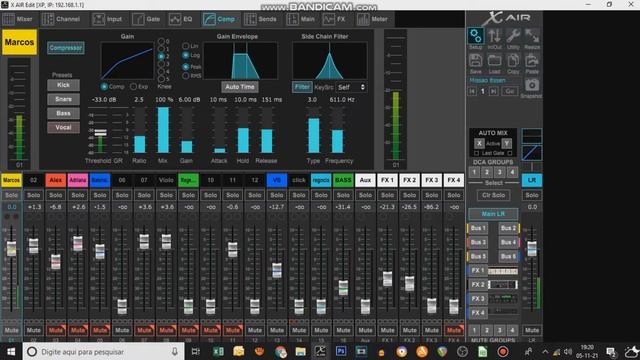Viewport: 640px width, 360px height.
Task: Select Peak detection radio button
Action: click(x=186, y=66)
